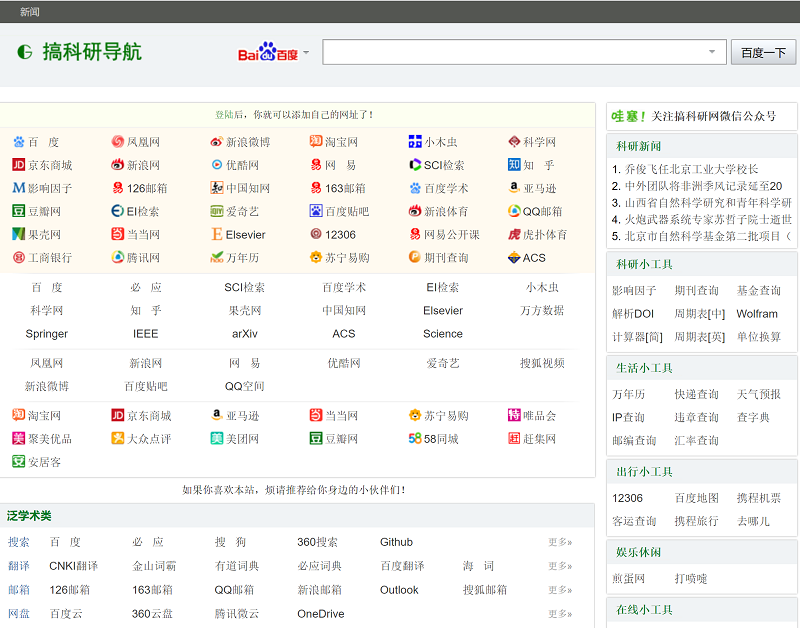Screen dimensions: 800x628
Task: Open the Github link
Action: pyautogui.click(x=396, y=542)
